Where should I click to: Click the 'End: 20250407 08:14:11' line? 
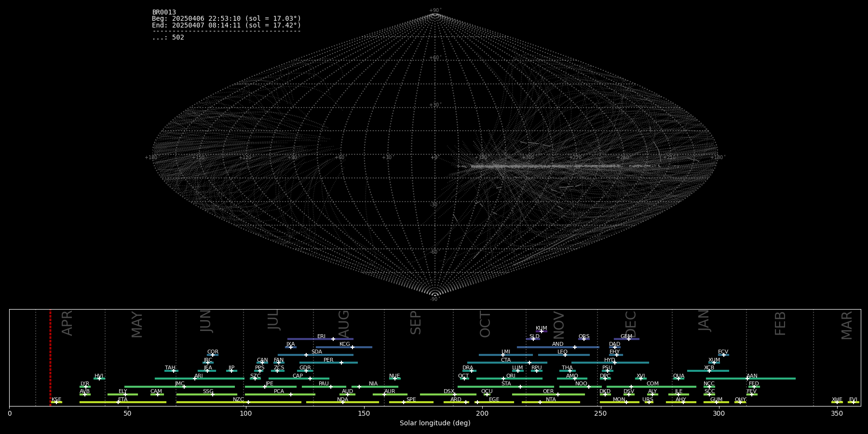tap(226, 25)
